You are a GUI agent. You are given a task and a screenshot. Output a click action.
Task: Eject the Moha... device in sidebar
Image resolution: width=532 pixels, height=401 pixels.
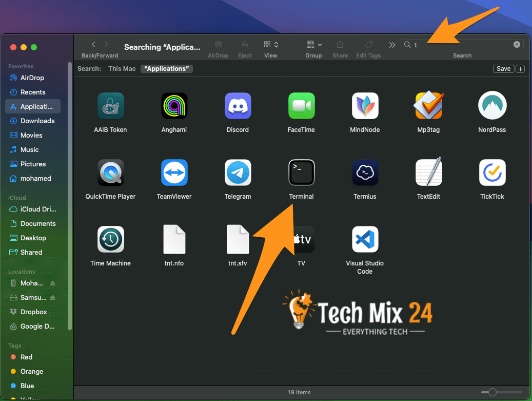[53, 283]
